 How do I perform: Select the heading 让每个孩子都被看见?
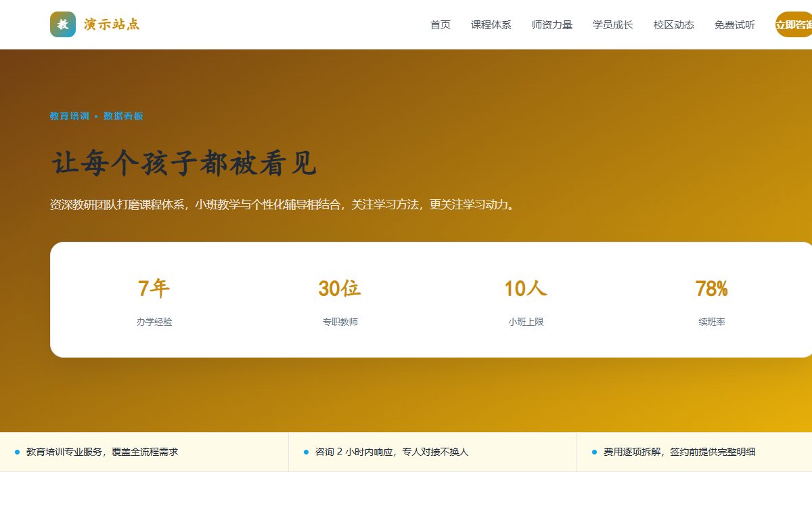[x=183, y=163]
